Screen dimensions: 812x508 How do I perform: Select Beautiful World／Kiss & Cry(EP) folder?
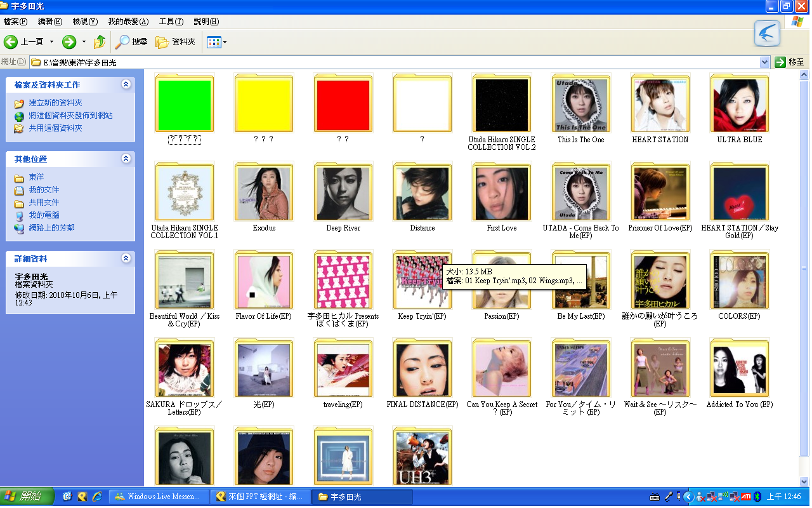pyautogui.click(x=185, y=281)
